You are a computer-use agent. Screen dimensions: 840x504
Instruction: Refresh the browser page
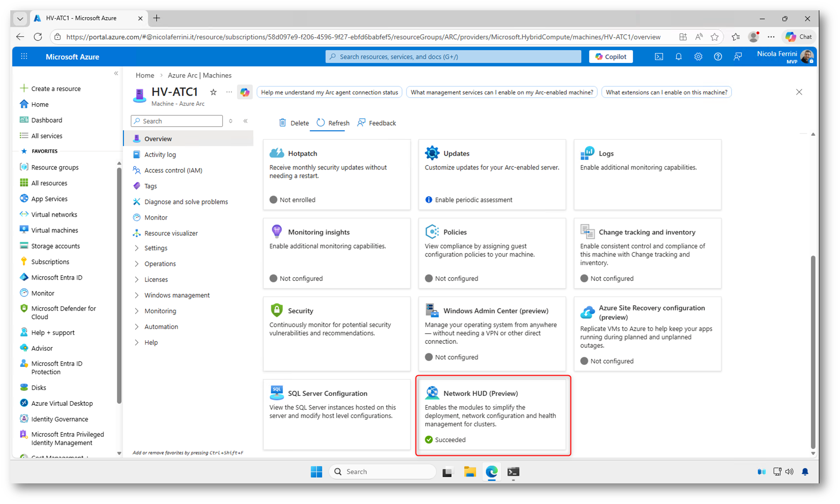pyautogui.click(x=38, y=37)
